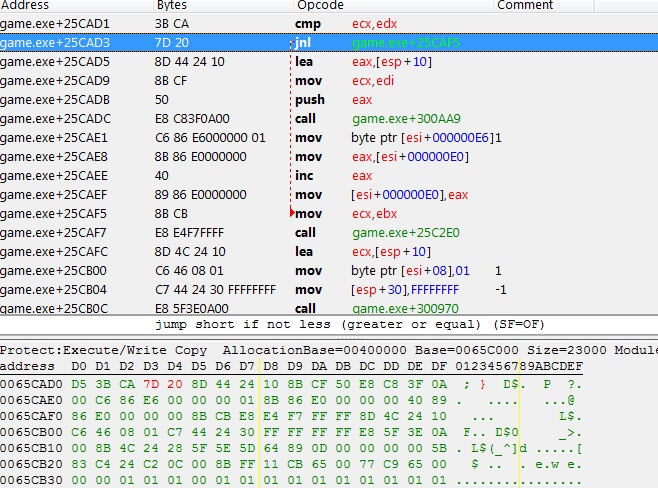Click byte C6 at start of row 0065CB00
The image size is (658, 488).
(x=79, y=432)
